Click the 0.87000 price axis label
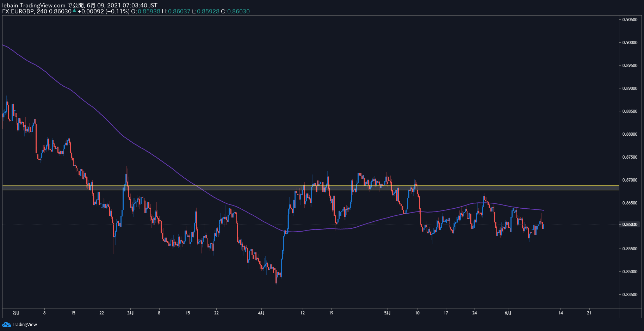This screenshot has width=644, height=331. click(630, 180)
